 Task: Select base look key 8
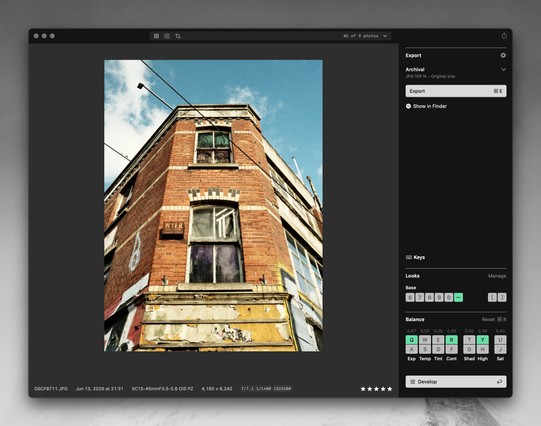coord(429,297)
